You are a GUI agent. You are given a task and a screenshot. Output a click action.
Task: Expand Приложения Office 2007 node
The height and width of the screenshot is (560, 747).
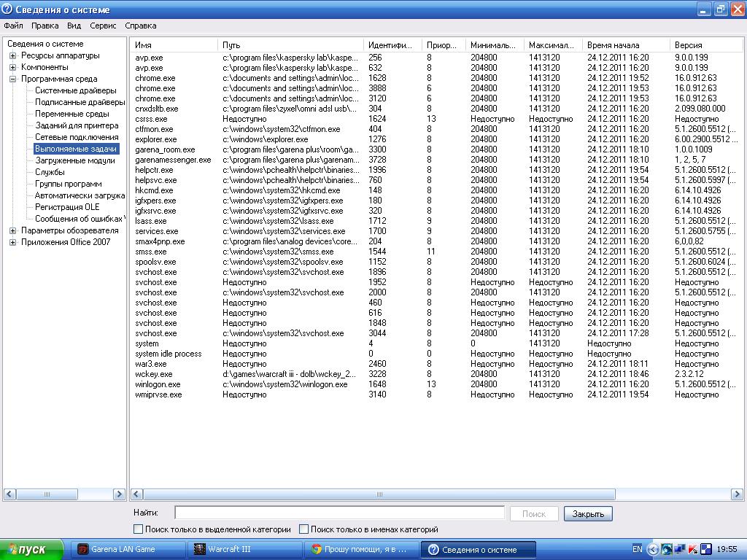[13, 242]
